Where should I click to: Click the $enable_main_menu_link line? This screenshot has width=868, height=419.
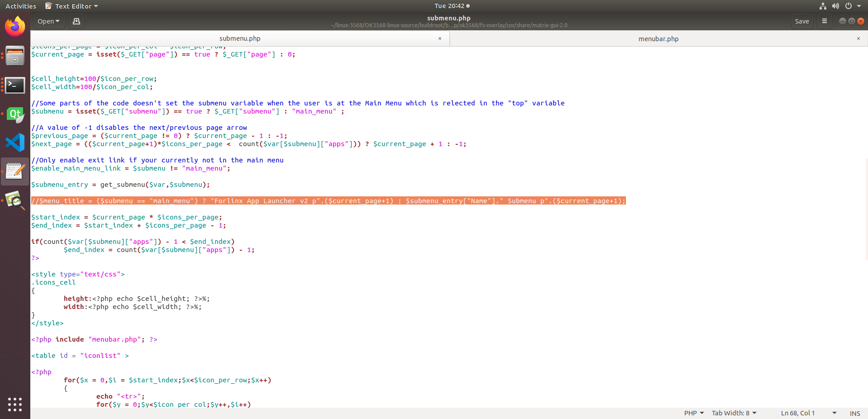(x=131, y=168)
